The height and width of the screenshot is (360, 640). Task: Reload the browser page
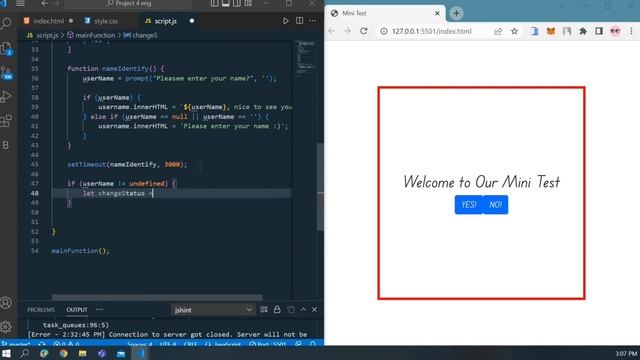(364, 31)
